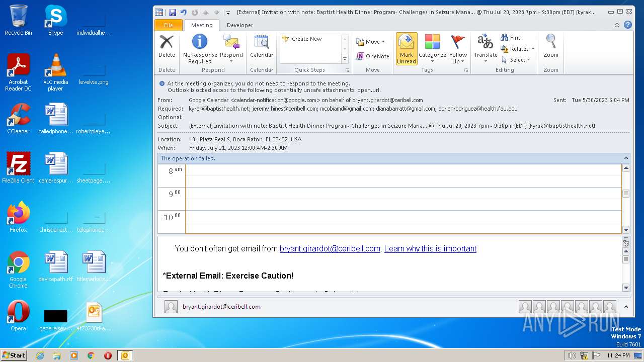644x362 pixels.
Task: Send item to OneNote
Action: click(x=373, y=56)
